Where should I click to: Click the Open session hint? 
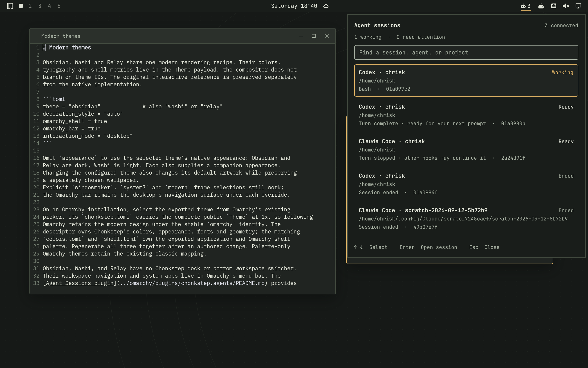point(439,247)
